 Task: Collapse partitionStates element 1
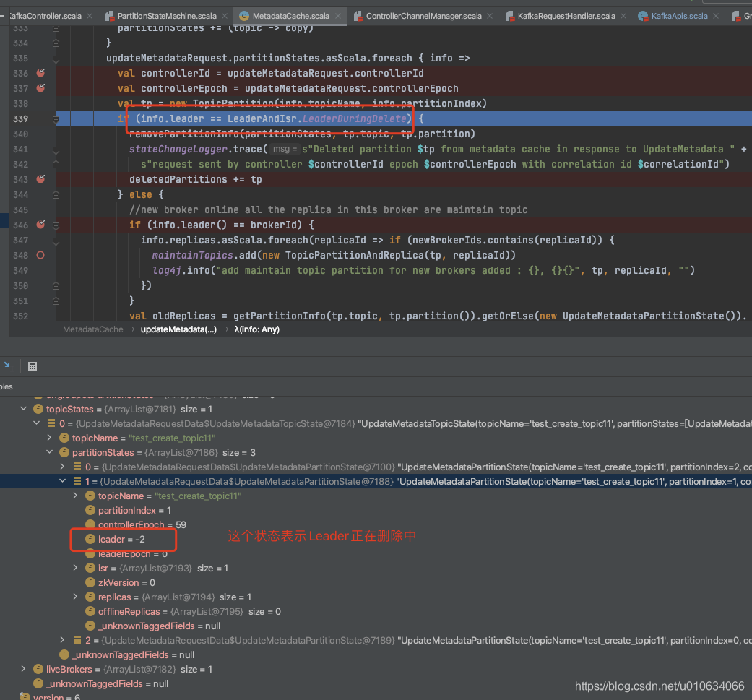[62, 481]
